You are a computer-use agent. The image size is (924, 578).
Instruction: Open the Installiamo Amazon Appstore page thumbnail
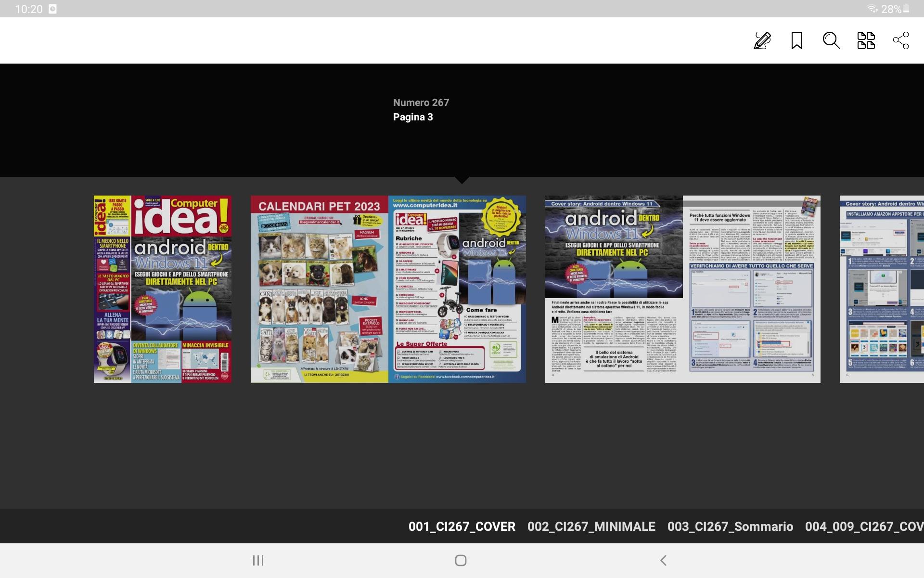point(882,289)
